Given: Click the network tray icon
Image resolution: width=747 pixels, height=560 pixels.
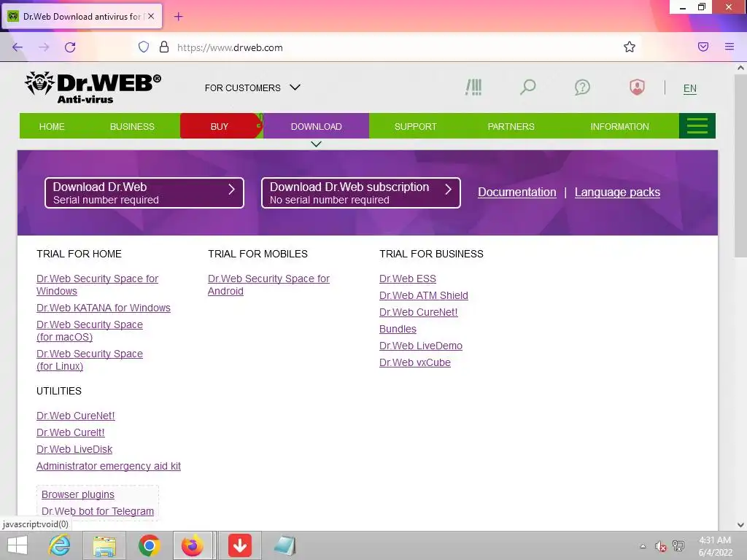Looking at the screenshot, I should point(678,546).
